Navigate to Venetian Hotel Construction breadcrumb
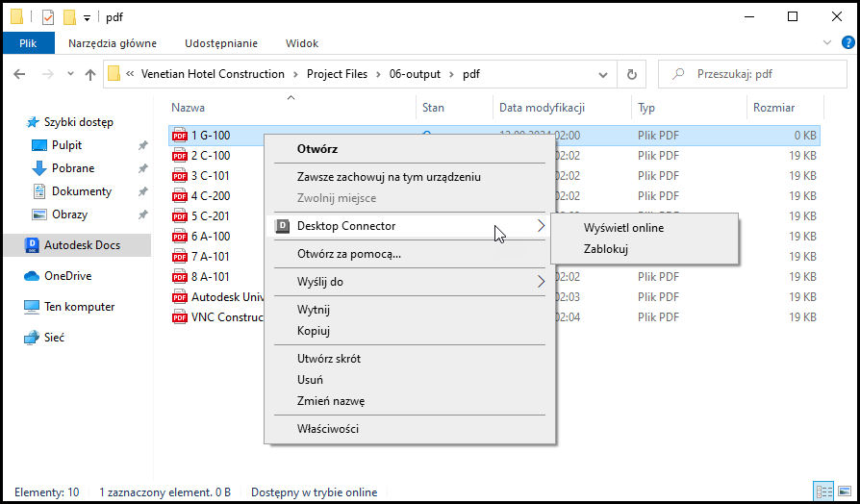 click(213, 74)
